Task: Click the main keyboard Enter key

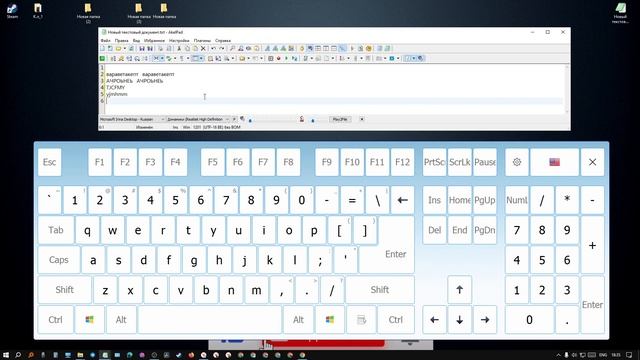Action: click(x=395, y=254)
